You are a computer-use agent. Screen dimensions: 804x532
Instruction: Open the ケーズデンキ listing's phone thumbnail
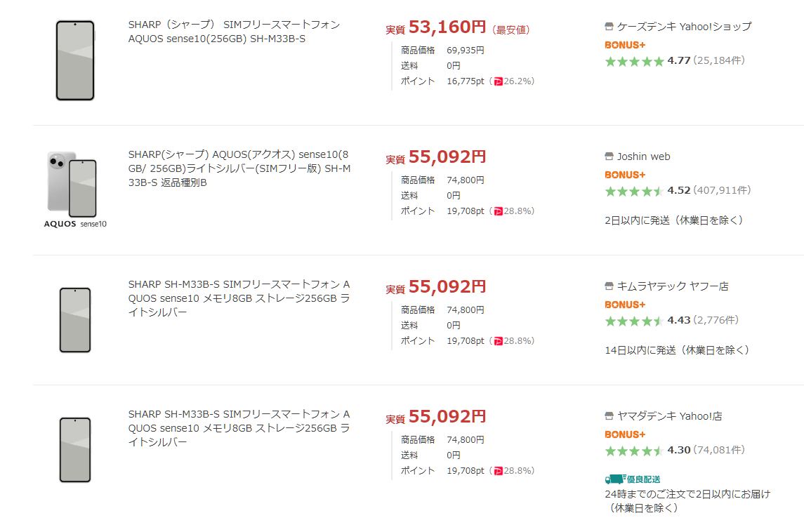(x=75, y=60)
